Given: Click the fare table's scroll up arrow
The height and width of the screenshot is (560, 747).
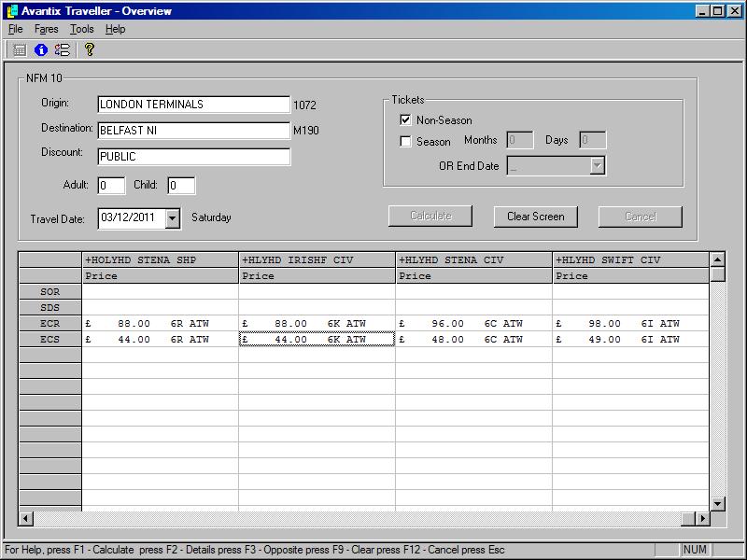Looking at the screenshot, I should [x=717, y=259].
